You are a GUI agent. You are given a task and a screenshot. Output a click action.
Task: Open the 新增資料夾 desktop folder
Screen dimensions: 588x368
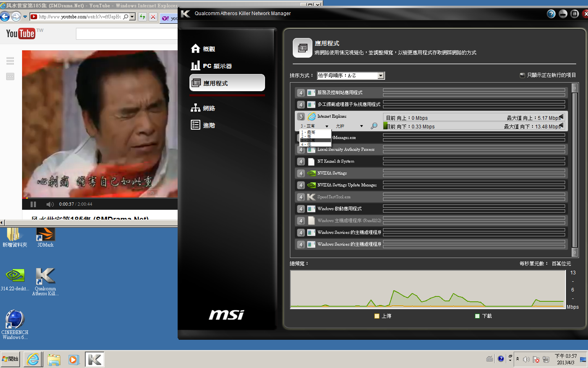(x=15, y=238)
